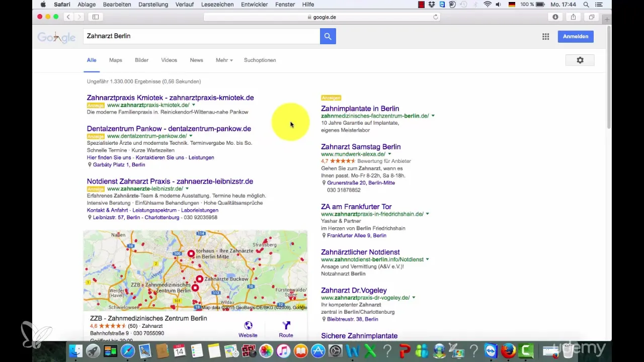644x362 pixels.
Task: Open the Wi-Fi menu in the menu bar
Action: coord(487,4)
